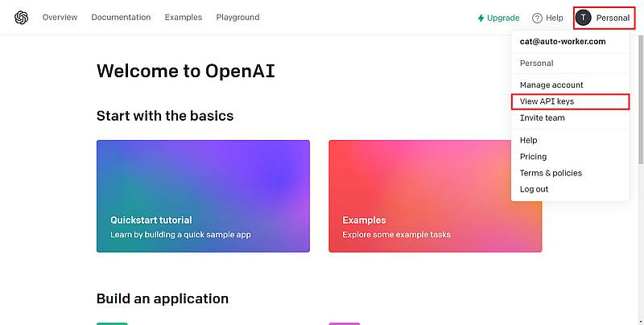The width and height of the screenshot is (644, 325).
Task: Click the Upgrade link in header
Action: coord(503,18)
